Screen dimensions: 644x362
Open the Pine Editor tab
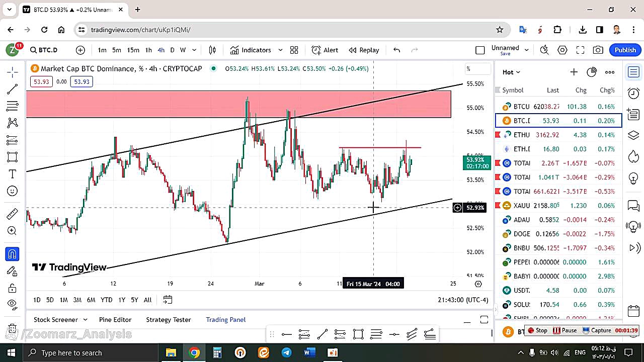(x=115, y=319)
